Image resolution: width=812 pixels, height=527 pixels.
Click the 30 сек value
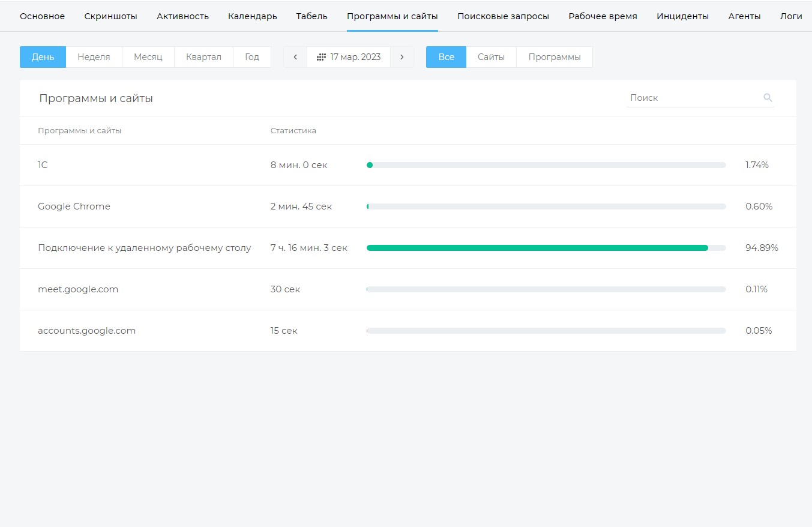click(x=285, y=289)
